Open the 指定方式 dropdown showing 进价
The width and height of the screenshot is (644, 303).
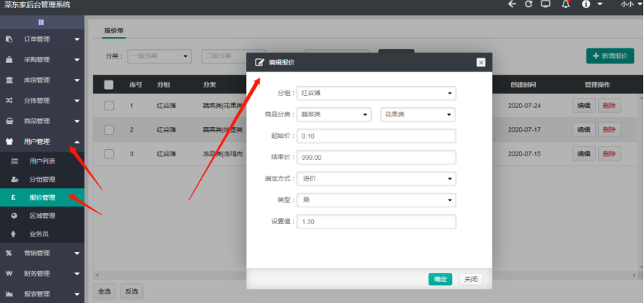pos(377,179)
